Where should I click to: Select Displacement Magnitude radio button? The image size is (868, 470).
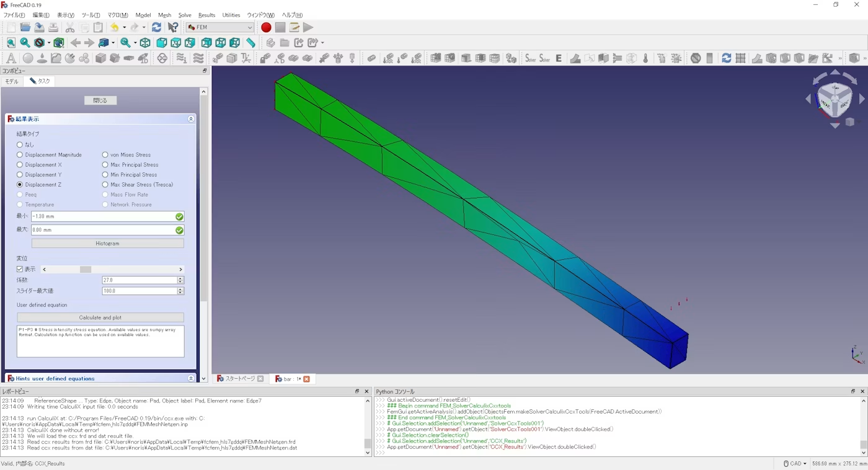(20, 155)
